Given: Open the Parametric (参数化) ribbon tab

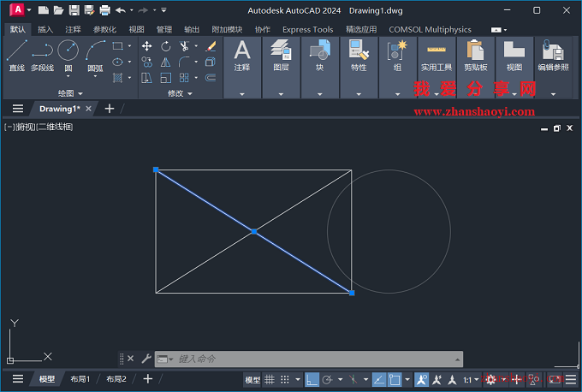Looking at the screenshot, I should coord(104,29).
